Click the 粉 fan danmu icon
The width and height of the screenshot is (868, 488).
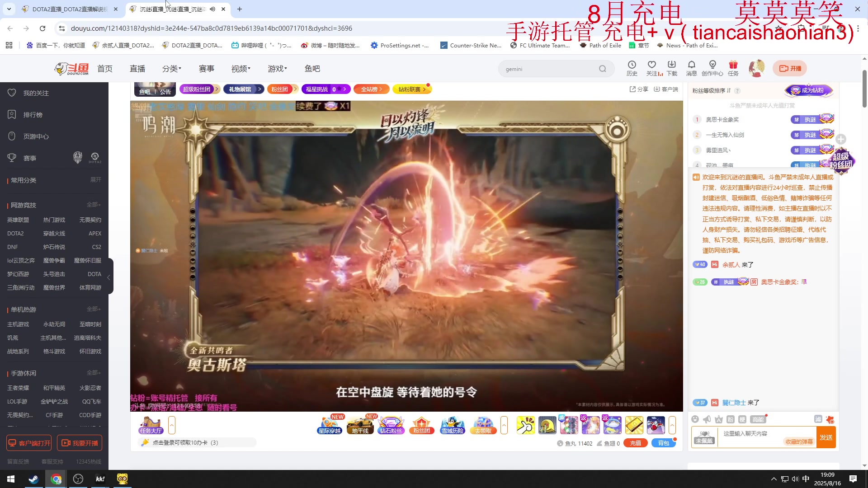[x=731, y=419]
